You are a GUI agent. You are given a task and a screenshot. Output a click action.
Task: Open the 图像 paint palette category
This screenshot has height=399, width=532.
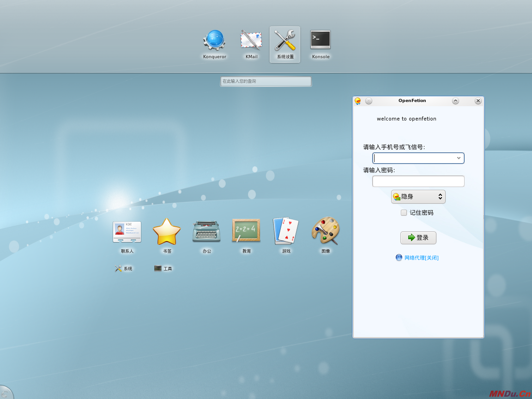point(326,236)
